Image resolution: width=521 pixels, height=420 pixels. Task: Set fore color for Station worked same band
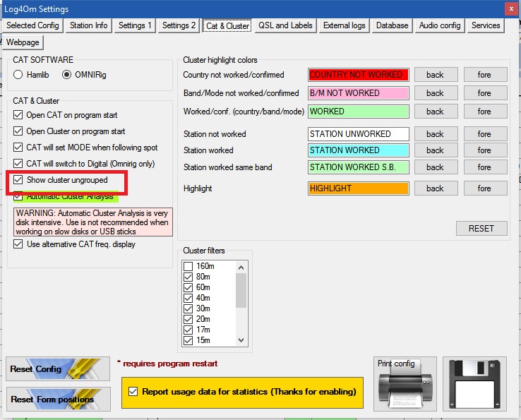486,167
